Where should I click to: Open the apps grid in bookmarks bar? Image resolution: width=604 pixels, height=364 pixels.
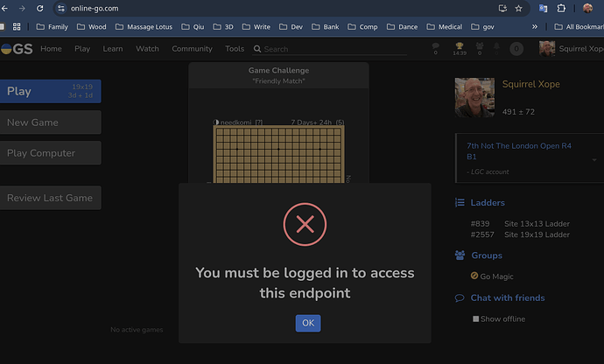click(17, 26)
